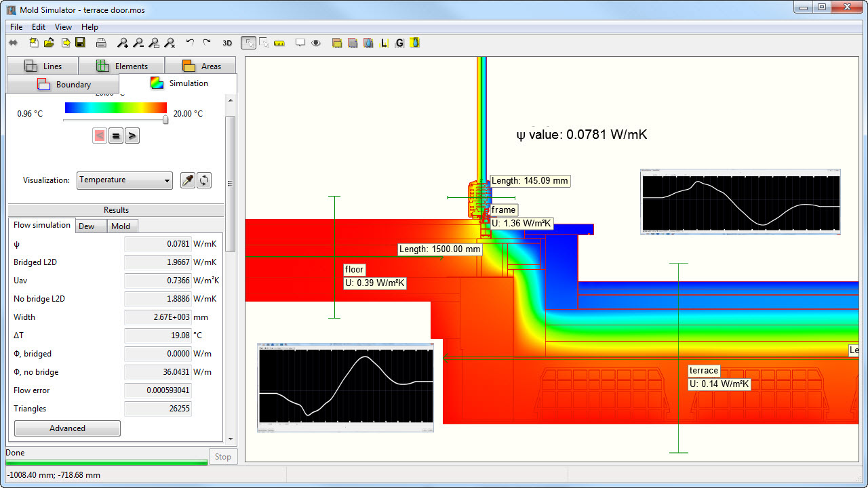Select the ruler measurement tool

tap(279, 43)
